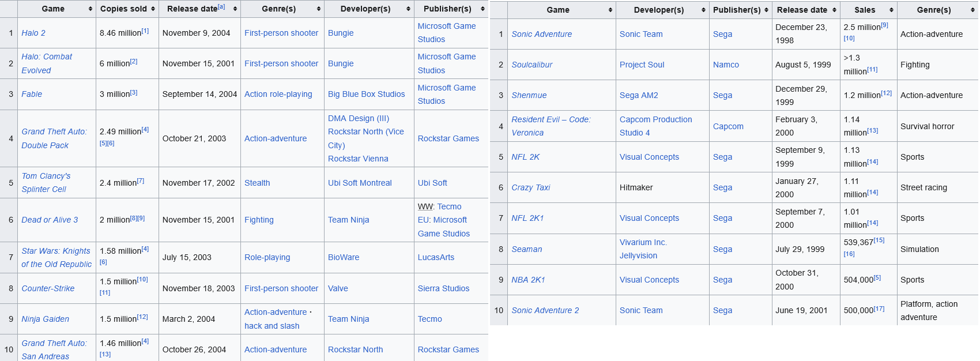Viewport: 980px width, 361px height.
Task: Open the Crazy Taxi game link
Action: pos(531,187)
